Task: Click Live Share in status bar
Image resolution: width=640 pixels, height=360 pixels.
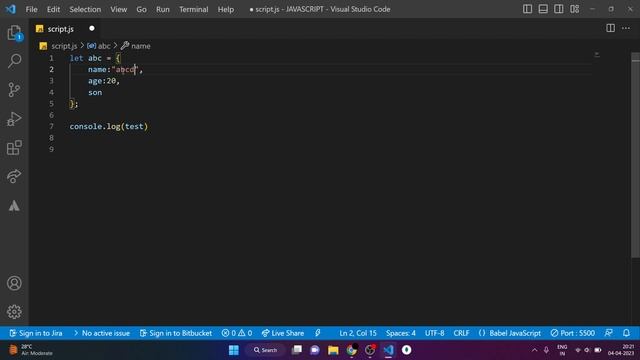Action: point(283,333)
